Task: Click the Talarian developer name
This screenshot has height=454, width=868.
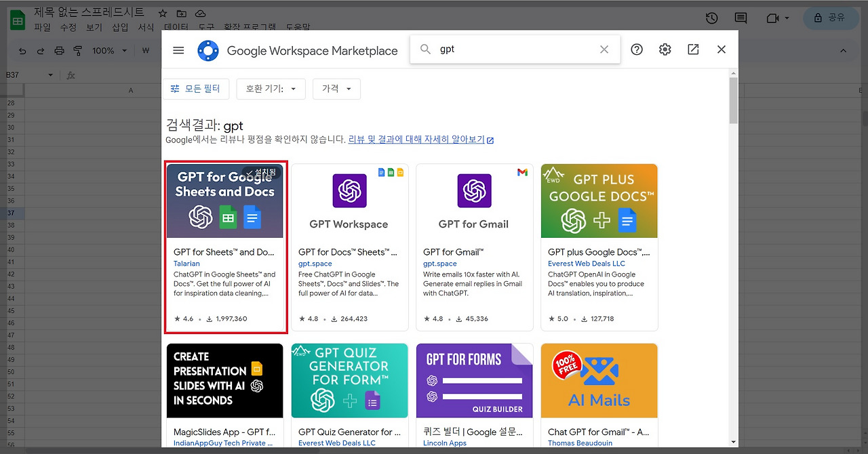Action: (186, 264)
